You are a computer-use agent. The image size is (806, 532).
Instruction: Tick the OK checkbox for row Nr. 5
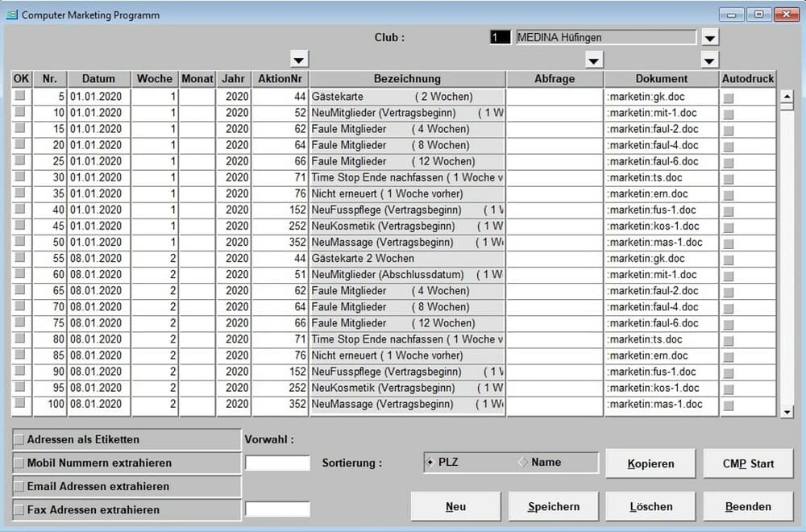tap(19, 96)
